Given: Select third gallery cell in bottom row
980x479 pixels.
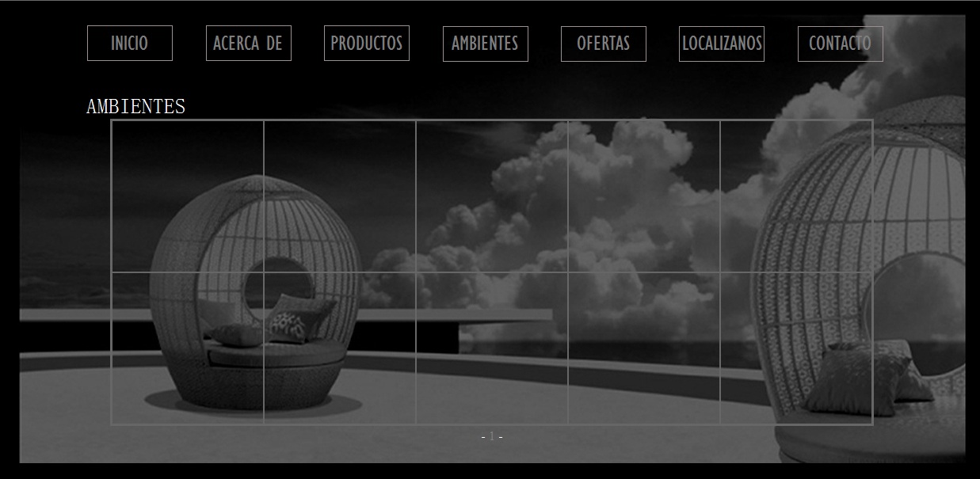Looking at the screenshot, I should pyautogui.click(x=492, y=348).
